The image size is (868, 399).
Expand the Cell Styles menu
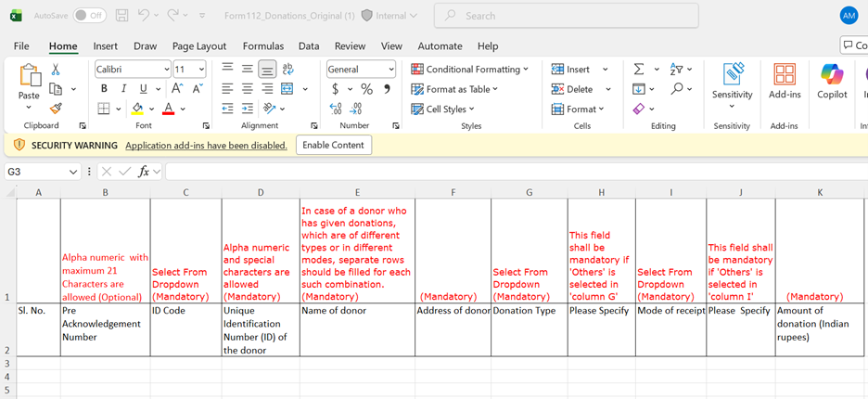[x=443, y=109]
